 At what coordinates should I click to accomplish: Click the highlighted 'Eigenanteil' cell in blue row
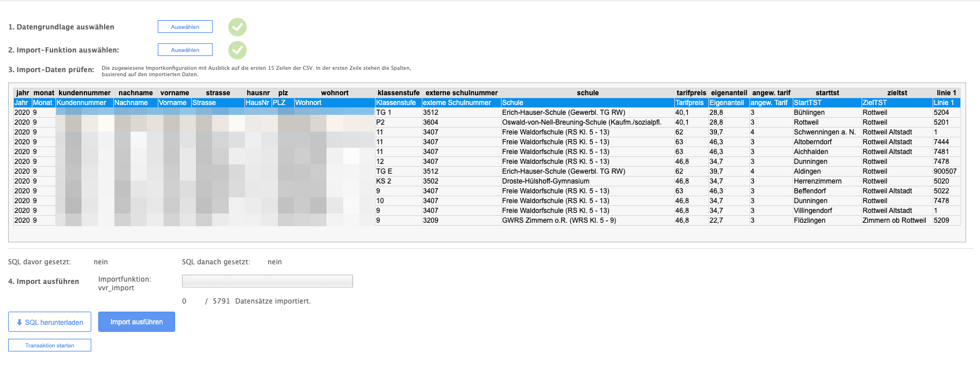pos(726,103)
